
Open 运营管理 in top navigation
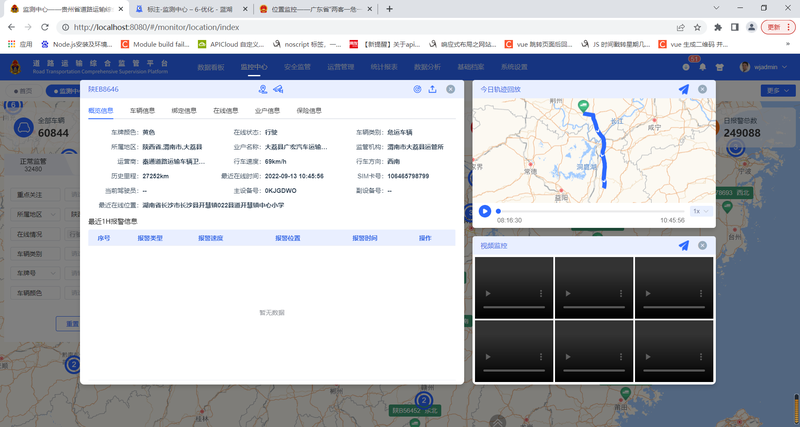click(341, 67)
